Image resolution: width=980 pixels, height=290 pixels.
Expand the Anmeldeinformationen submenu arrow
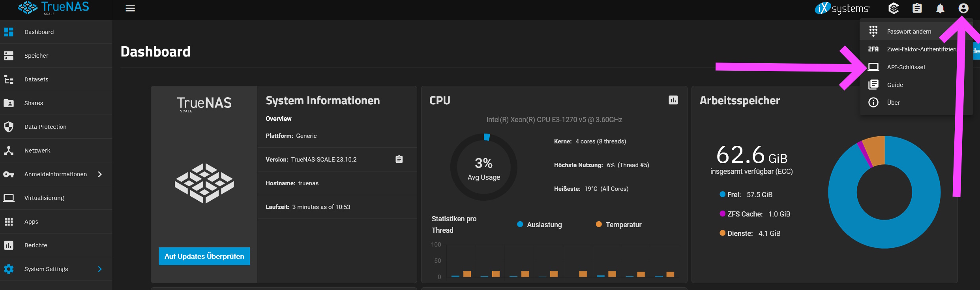[x=100, y=174]
